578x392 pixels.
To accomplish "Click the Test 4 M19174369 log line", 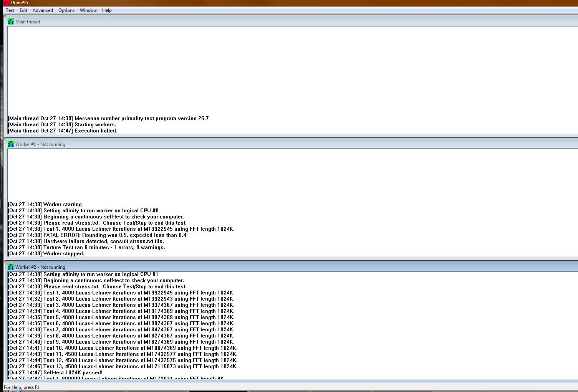I will 121,311.
